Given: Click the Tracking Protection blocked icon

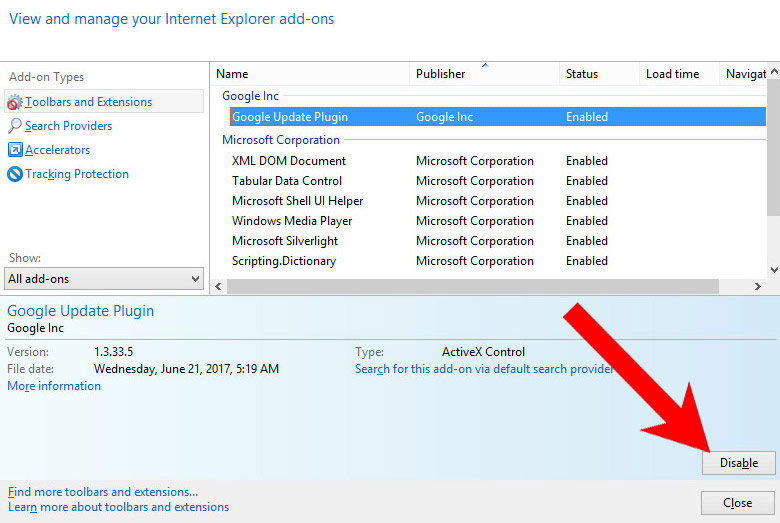Looking at the screenshot, I should (x=15, y=174).
